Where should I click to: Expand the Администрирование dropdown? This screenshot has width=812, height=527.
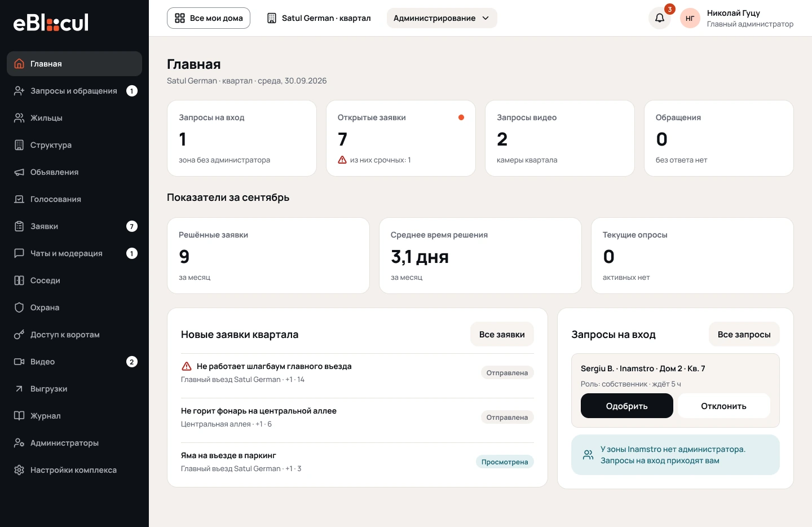[442, 18]
